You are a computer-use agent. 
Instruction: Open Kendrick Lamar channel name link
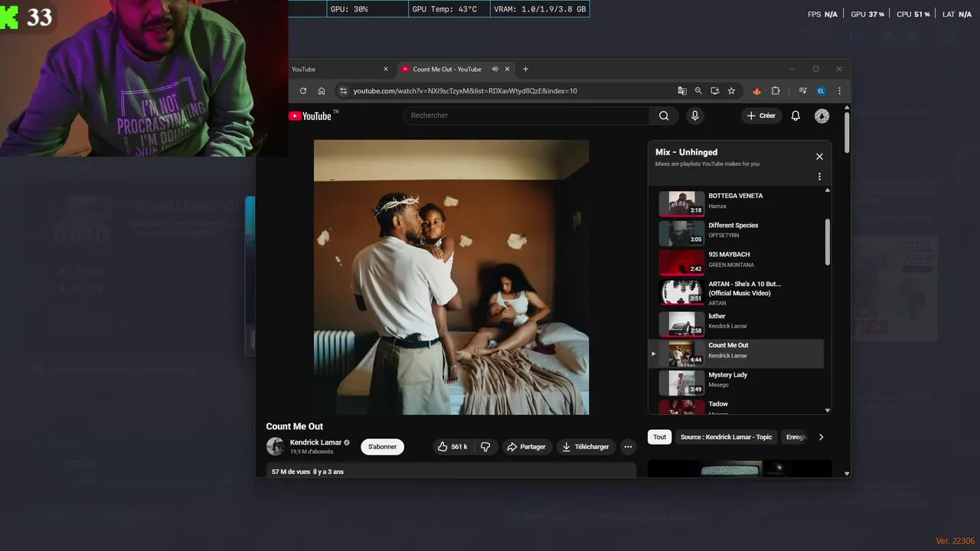pyautogui.click(x=315, y=442)
